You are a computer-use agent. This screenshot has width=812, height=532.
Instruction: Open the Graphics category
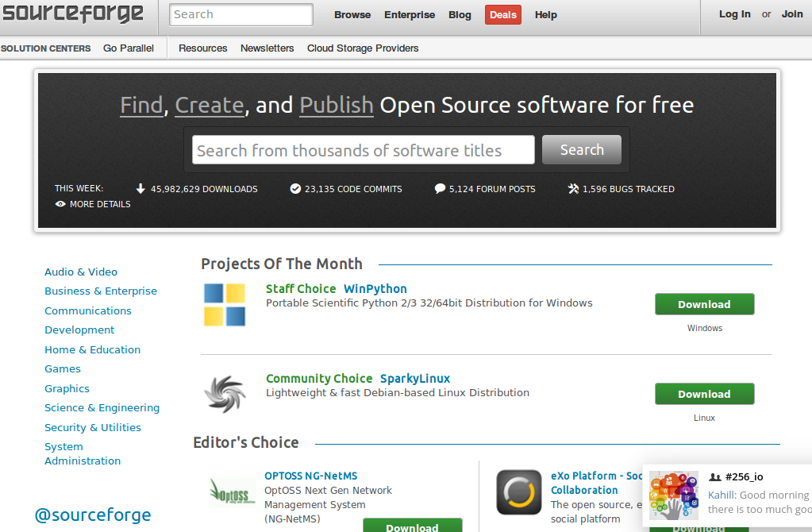[x=67, y=388]
